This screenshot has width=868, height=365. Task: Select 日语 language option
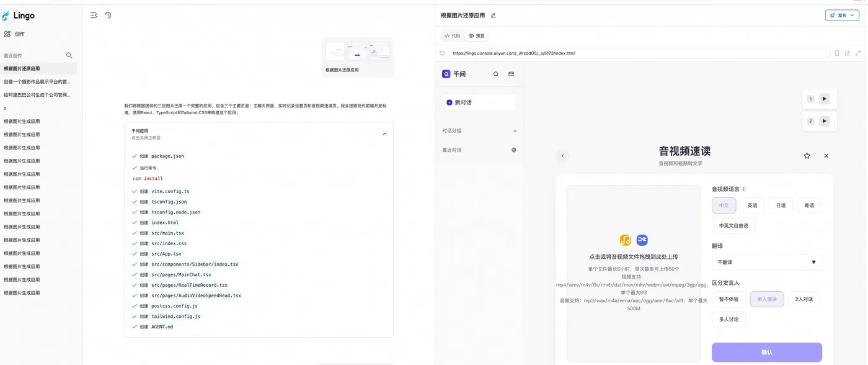click(781, 205)
